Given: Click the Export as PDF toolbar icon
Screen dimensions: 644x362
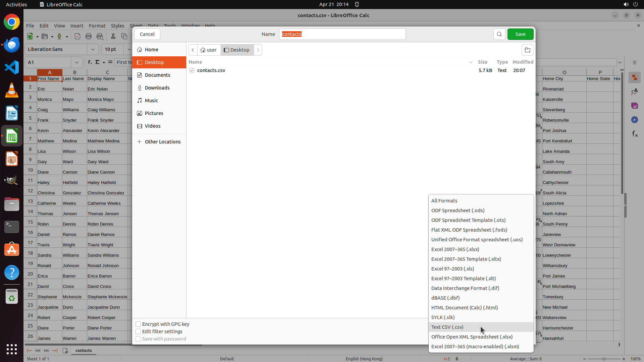Looking at the screenshot, I should [x=77, y=36].
